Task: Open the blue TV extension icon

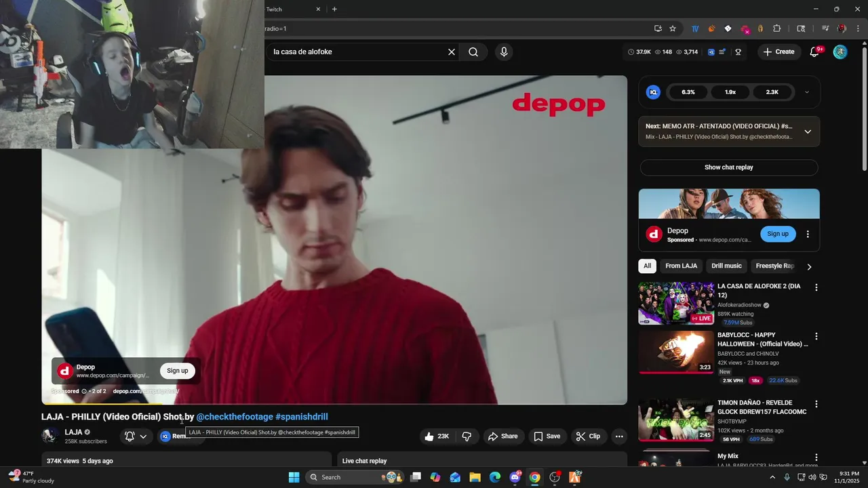Action: [x=695, y=28]
